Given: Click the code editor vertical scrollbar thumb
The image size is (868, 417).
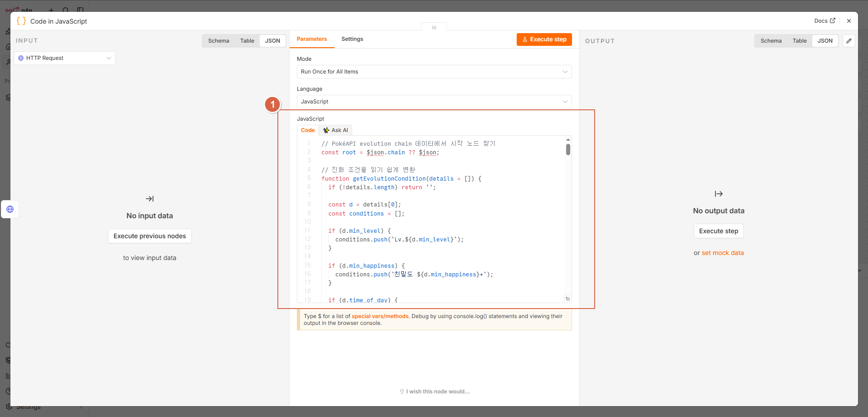Looking at the screenshot, I should point(568,150).
